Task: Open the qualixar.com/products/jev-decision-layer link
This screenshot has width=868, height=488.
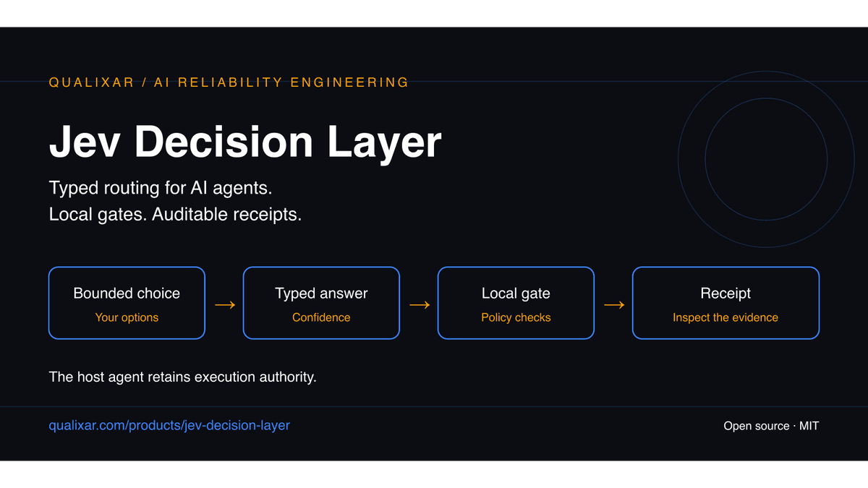Action: pyautogui.click(x=169, y=426)
